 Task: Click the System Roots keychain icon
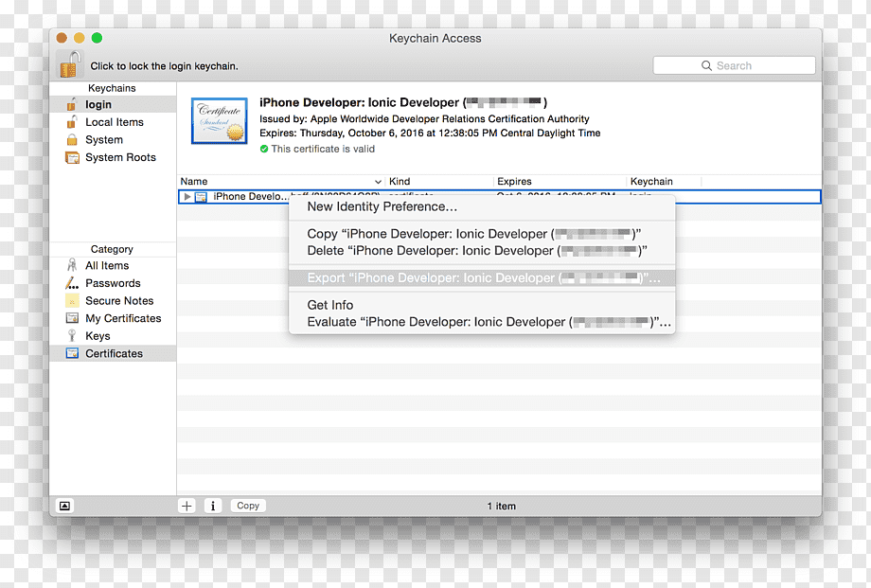[72, 157]
